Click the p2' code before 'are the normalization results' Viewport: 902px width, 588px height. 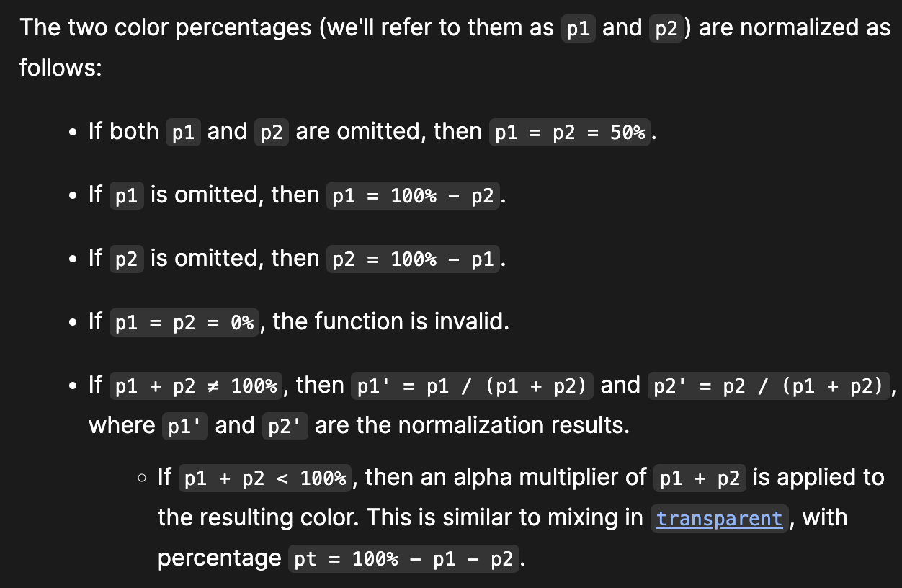[x=285, y=427]
